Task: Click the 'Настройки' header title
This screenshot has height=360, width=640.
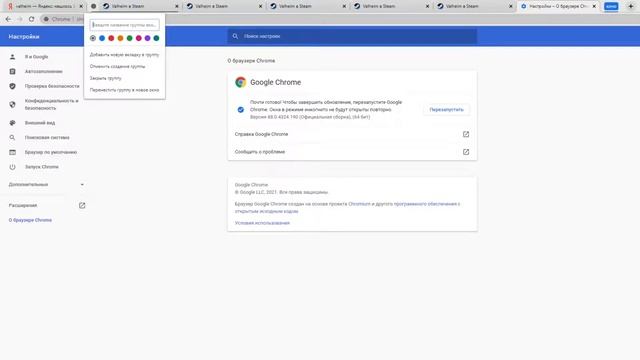Action: [x=24, y=37]
